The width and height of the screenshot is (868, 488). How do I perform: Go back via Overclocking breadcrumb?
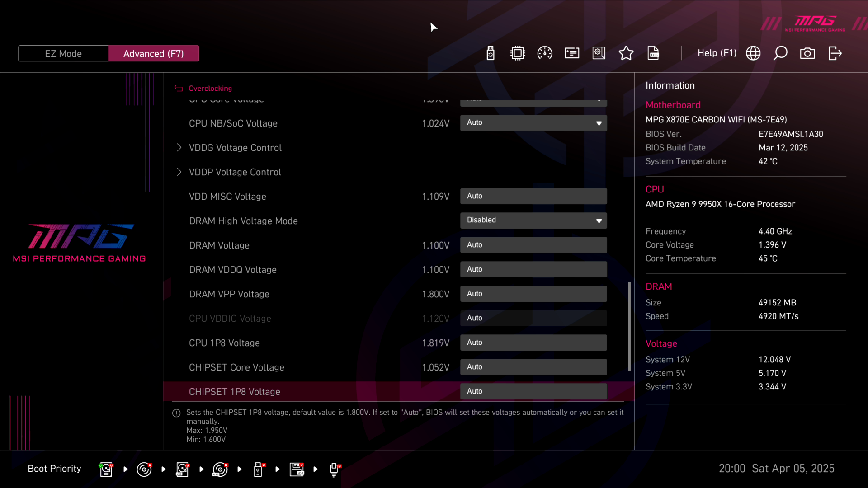pyautogui.click(x=210, y=89)
